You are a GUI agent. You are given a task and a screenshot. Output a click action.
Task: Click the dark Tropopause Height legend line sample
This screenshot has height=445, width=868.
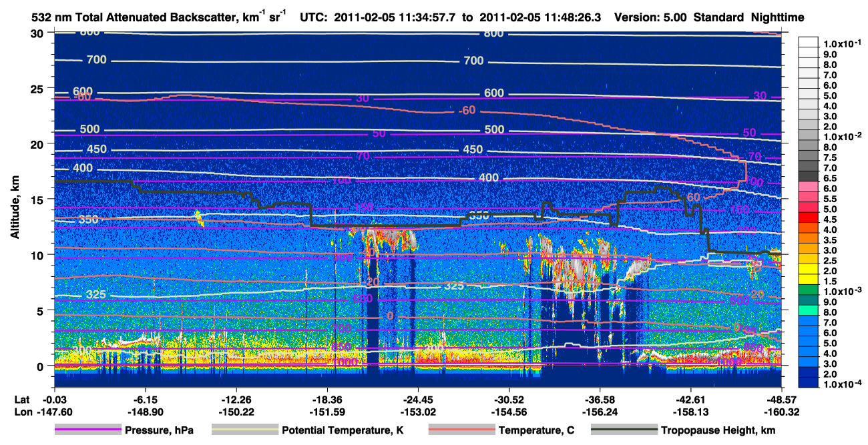click(624, 430)
